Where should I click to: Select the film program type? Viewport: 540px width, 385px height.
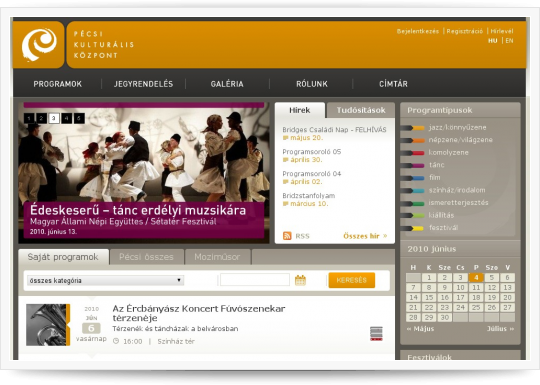pos(435,177)
